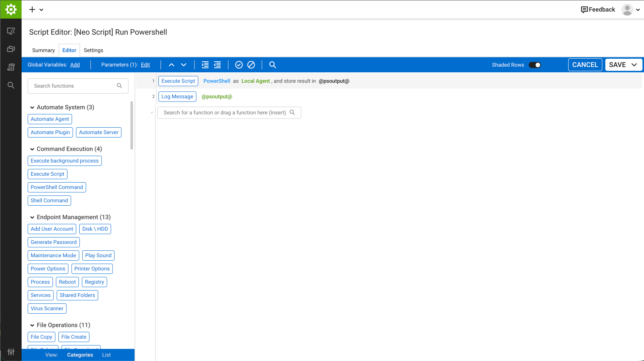This screenshot has width=644, height=361.
Task: Click the magnifier in Search functions box
Action: click(119, 86)
